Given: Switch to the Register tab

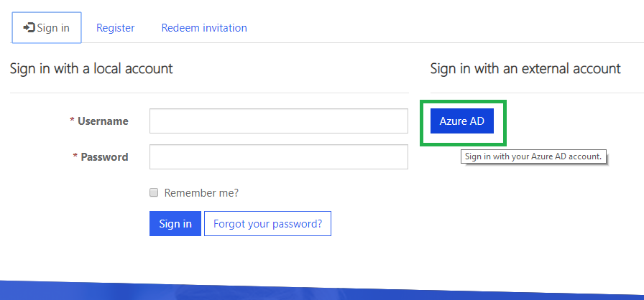Looking at the screenshot, I should coord(116,28).
